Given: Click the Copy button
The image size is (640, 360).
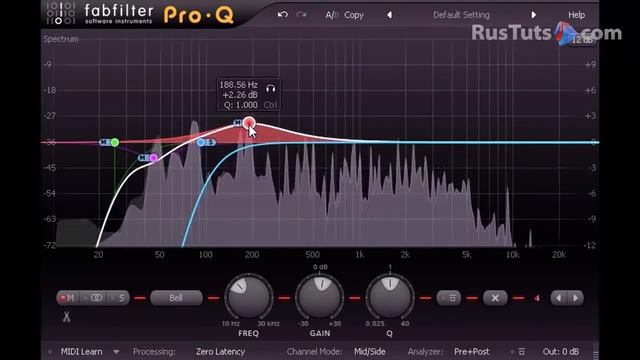Looking at the screenshot, I should (x=353, y=15).
